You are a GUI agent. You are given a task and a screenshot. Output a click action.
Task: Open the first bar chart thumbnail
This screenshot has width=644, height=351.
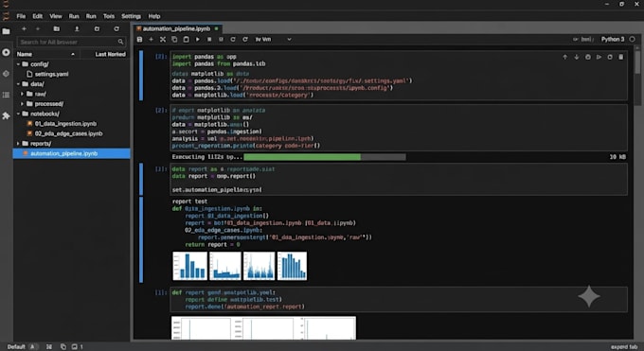[189, 266]
